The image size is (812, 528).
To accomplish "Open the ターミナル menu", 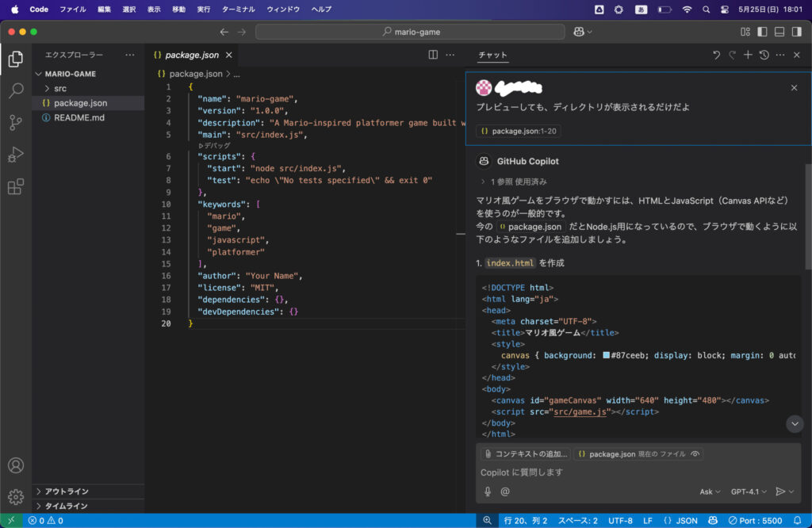I will pos(238,10).
